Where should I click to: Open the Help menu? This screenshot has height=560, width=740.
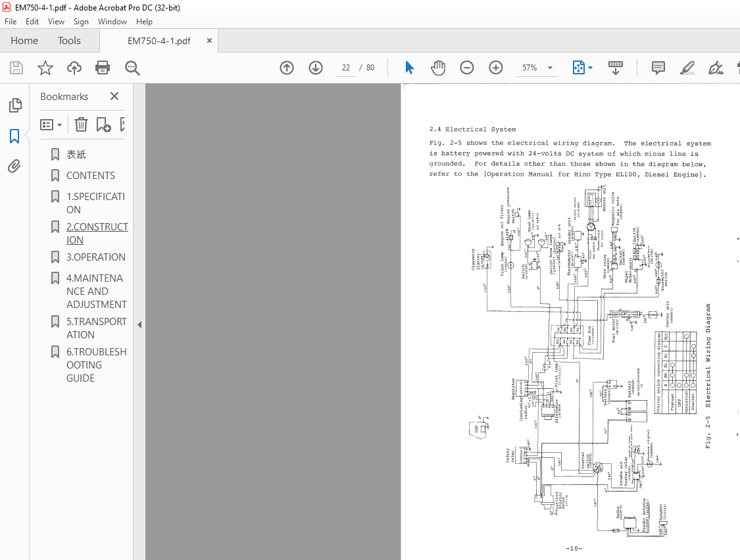click(x=145, y=22)
